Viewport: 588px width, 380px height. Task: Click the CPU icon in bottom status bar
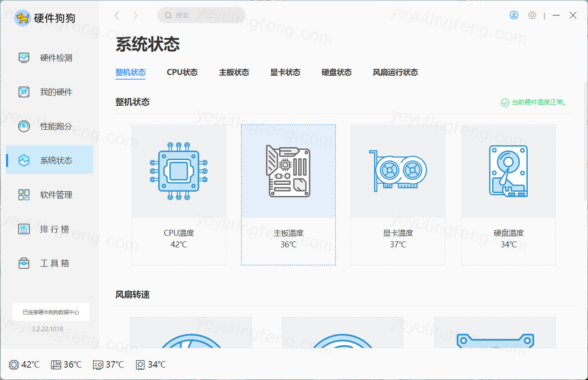pyautogui.click(x=14, y=365)
